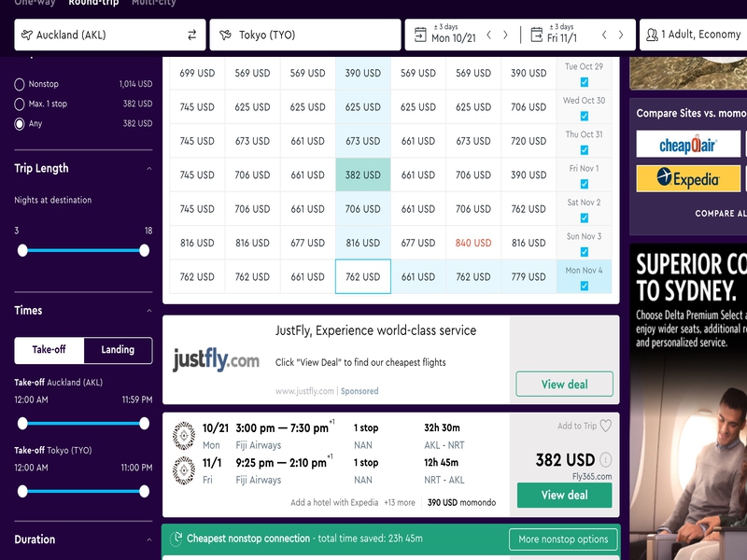Collapse the Trip Length section

point(149,169)
